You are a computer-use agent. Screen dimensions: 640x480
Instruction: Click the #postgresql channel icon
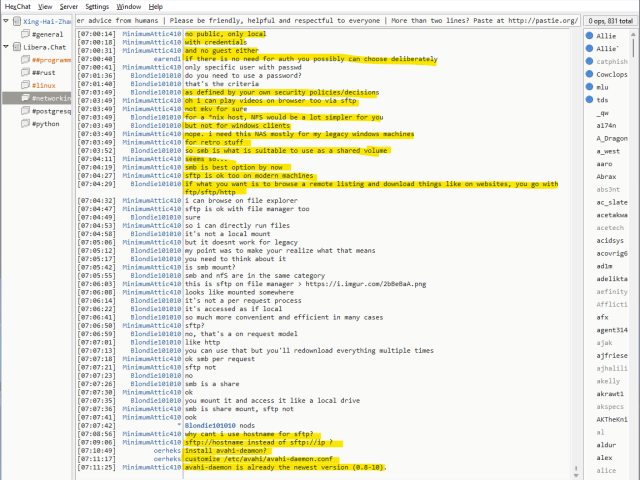tap(25, 111)
